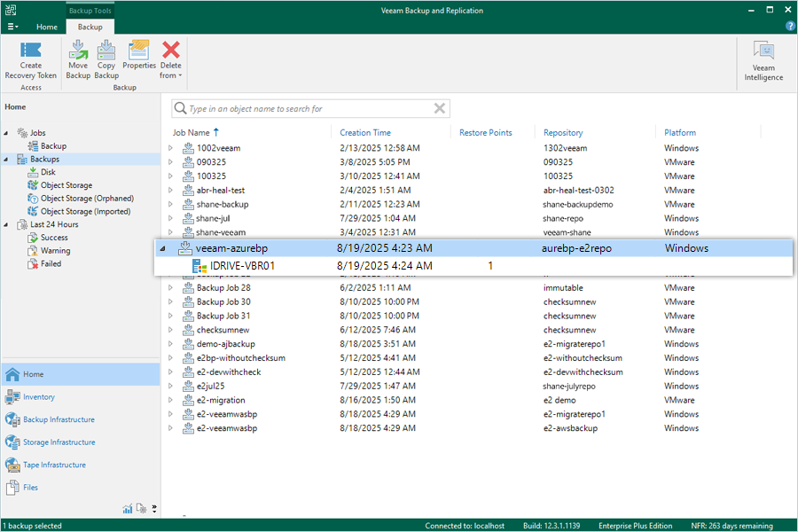Click the Create Recovery Token icon

(30, 50)
